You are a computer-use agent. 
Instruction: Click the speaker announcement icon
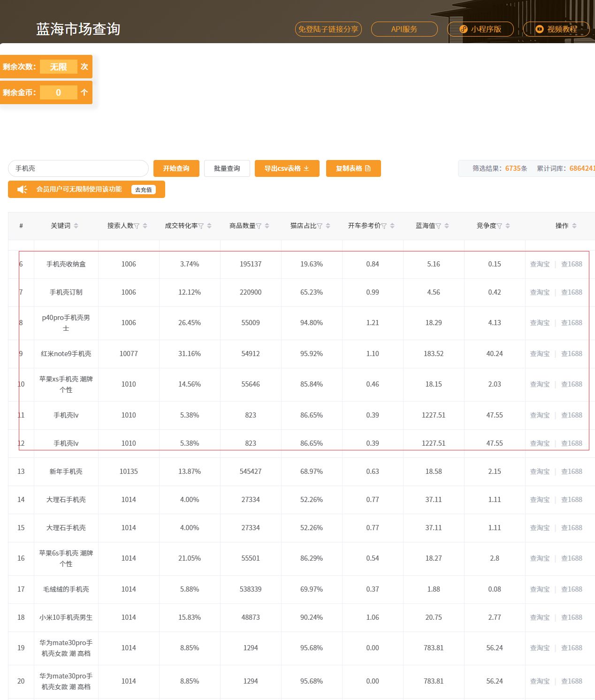tap(22, 189)
